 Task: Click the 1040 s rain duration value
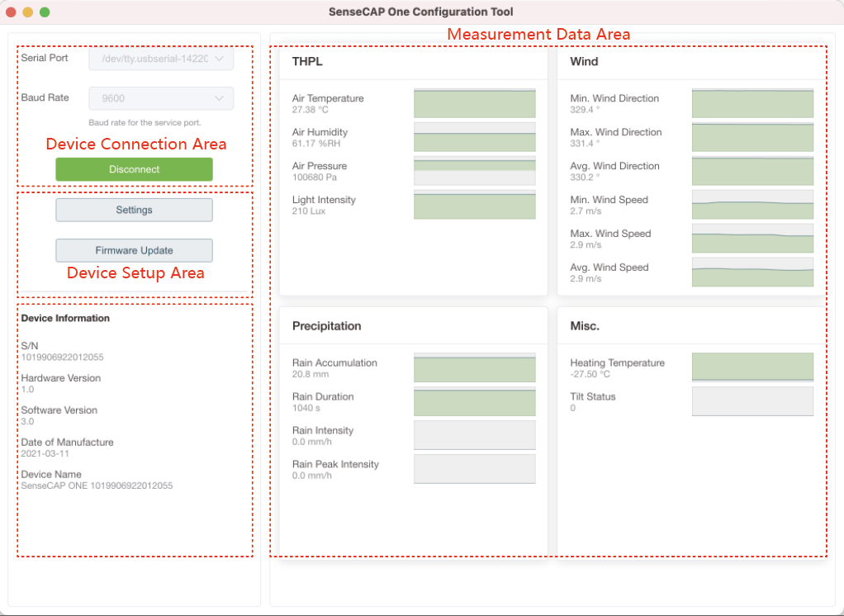pos(306,409)
